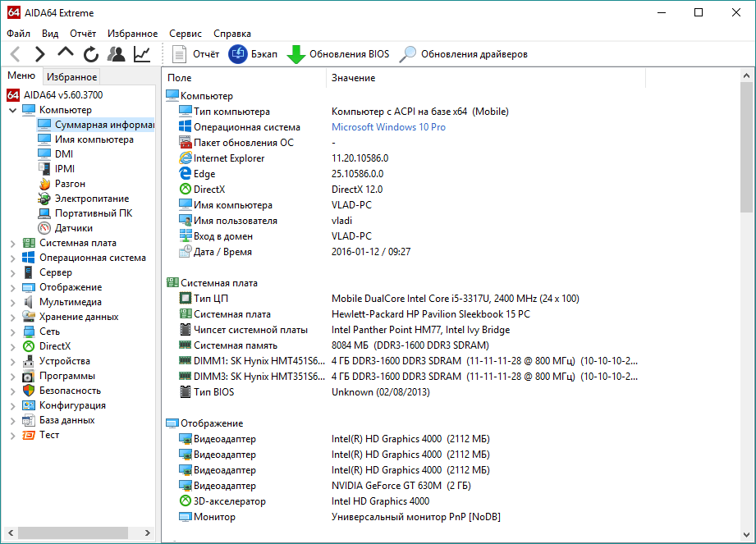This screenshot has height=544, width=756.
Task: Select Имя компьютера in the tree
Action: point(94,139)
